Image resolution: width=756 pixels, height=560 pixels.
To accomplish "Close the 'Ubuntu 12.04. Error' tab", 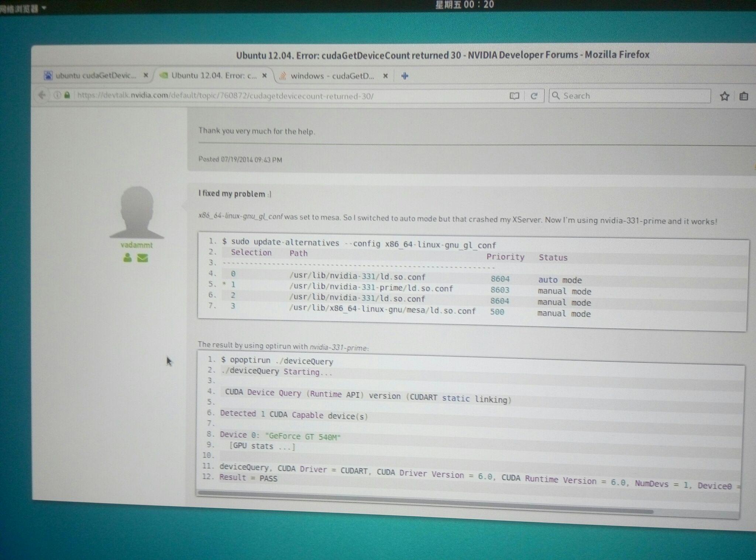I will [264, 75].
